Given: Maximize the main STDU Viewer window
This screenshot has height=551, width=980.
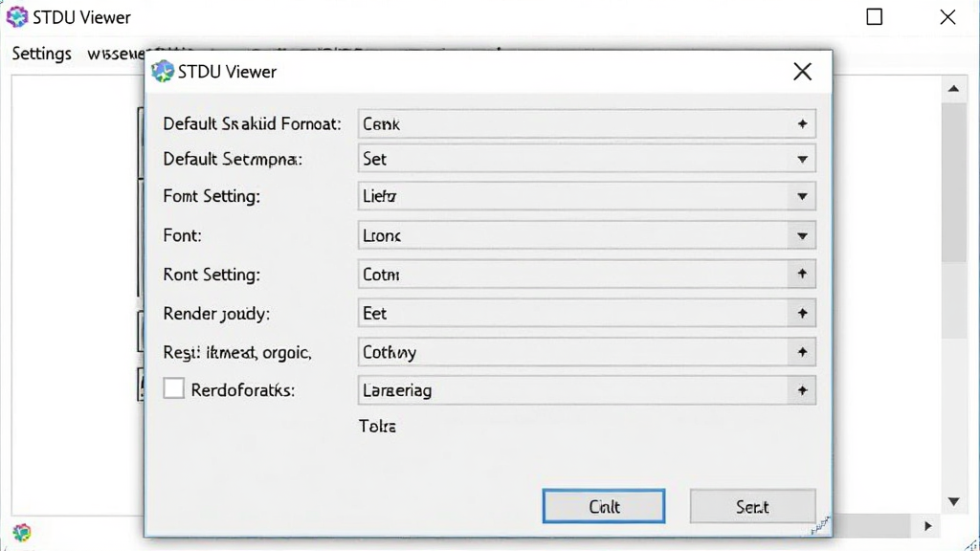Looking at the screenshot, I should point(875,17).
